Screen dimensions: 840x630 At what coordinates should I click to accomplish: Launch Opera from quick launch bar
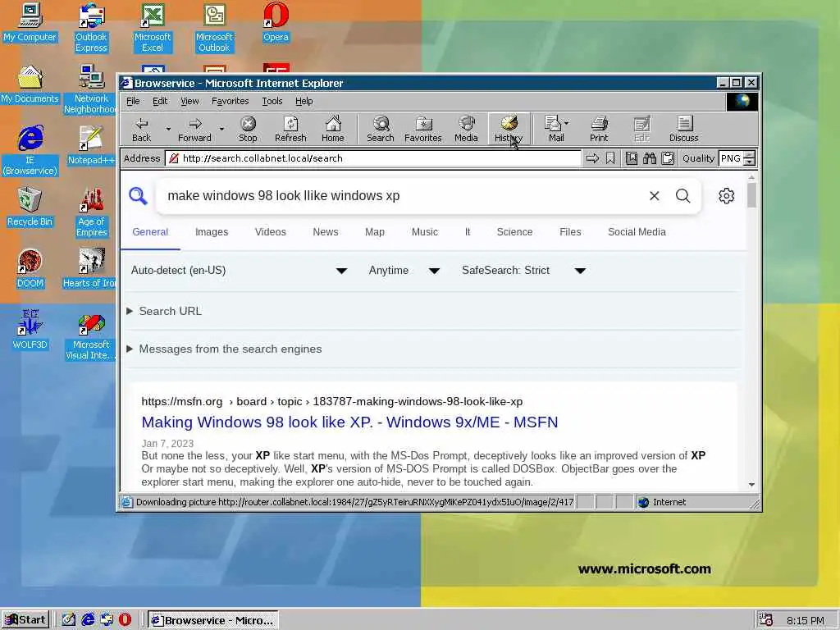click(125, 620)
